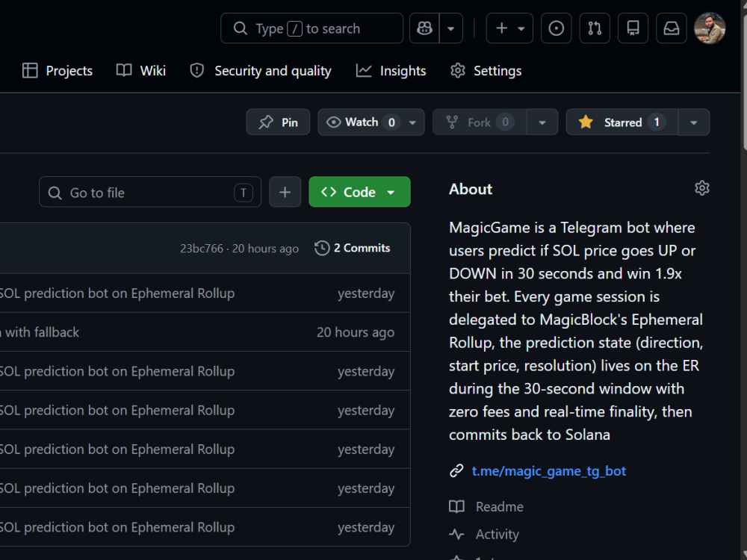This screenshot has width=747, height=560.
Task: Click the clock history icon beside Commits
Action: [322, 248]
